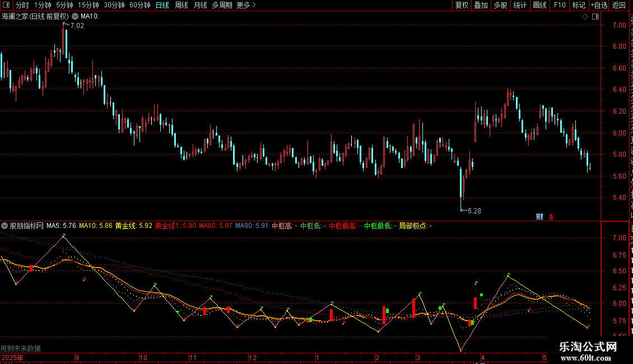Click the diamond marker icon above the chart
This screenshot has width=633, height=364.
pos(585,17)
